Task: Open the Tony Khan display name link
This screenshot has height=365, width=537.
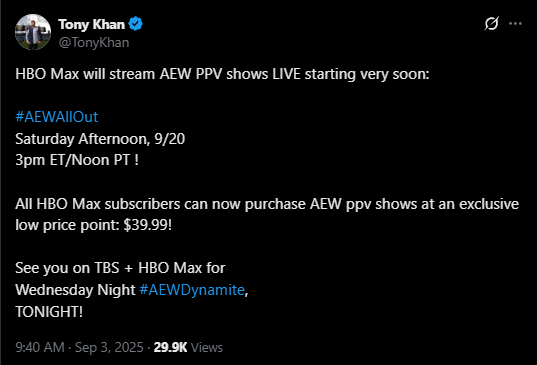Action: 91,25
